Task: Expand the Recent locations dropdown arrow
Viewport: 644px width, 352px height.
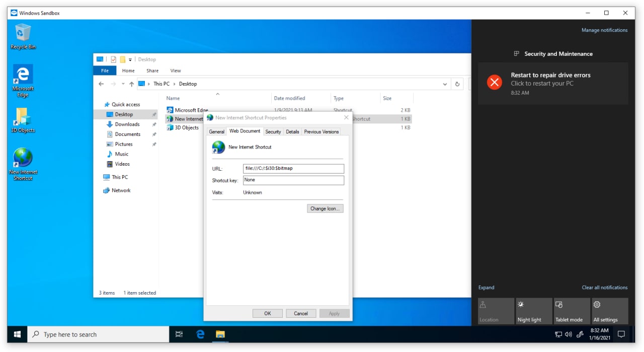Action: click(x=123, y=84)
